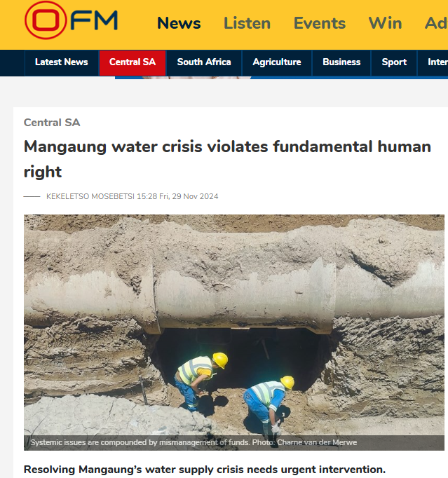448x478 pixels.
Task: Click author name Kekeletso Mosebetsi
Action: point(90,196)
